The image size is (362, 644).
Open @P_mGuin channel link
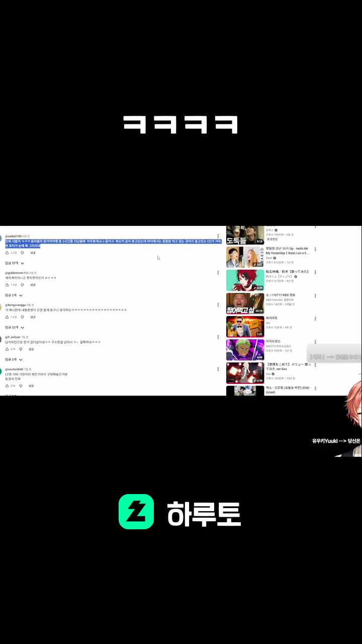[13, 337]
